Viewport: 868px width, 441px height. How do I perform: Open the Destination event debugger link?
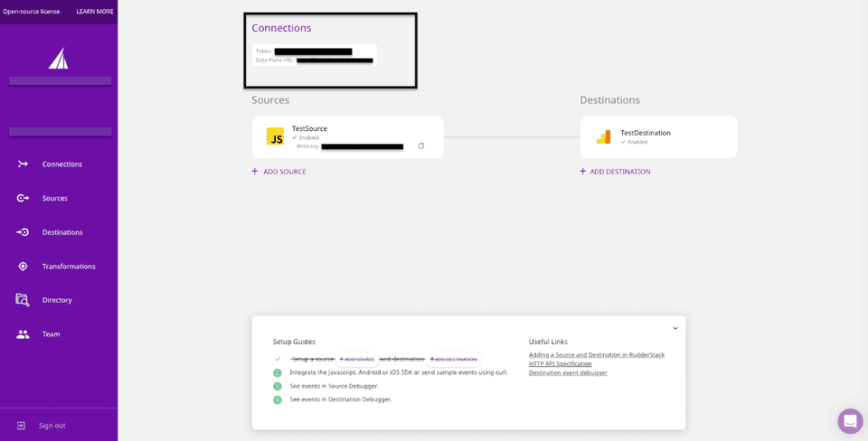coord(568,372)
